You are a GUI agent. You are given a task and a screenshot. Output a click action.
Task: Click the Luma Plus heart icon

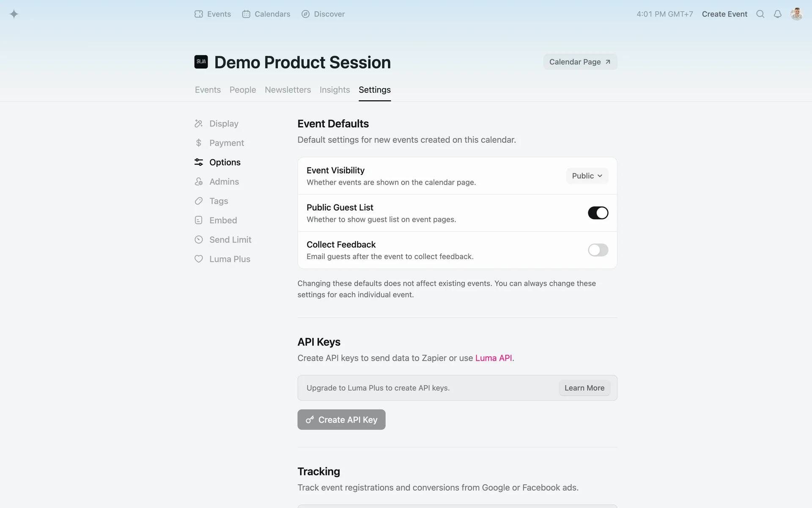click(198, 259)
